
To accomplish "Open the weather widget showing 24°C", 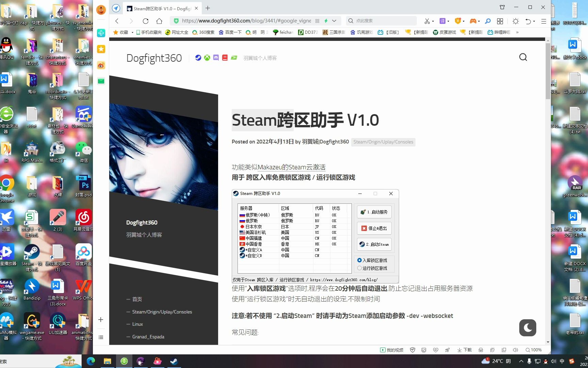I will coord(496,361).
